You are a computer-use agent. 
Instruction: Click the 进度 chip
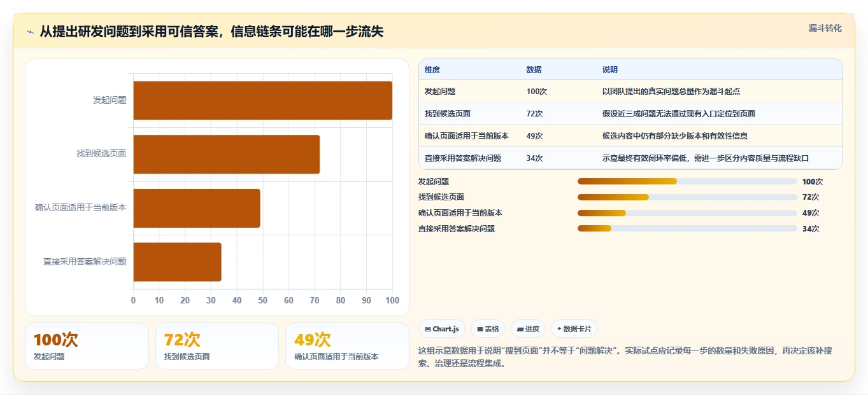coord(528,329)
